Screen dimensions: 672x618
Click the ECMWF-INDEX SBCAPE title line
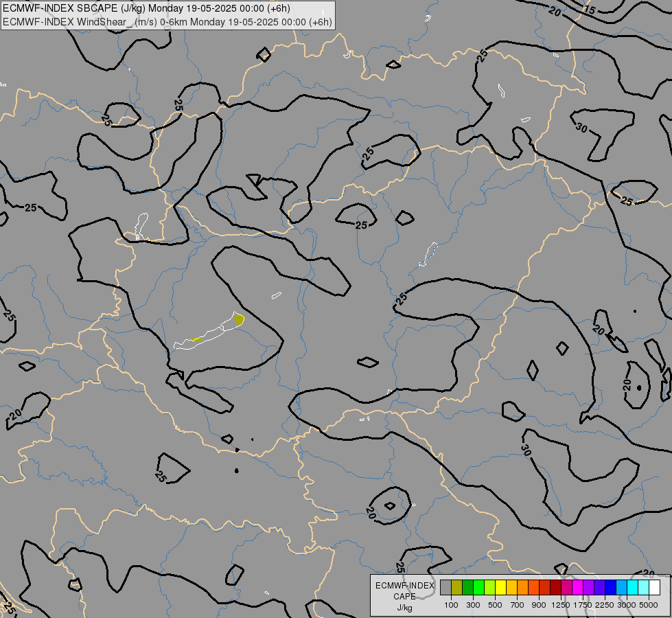point(146,8)
